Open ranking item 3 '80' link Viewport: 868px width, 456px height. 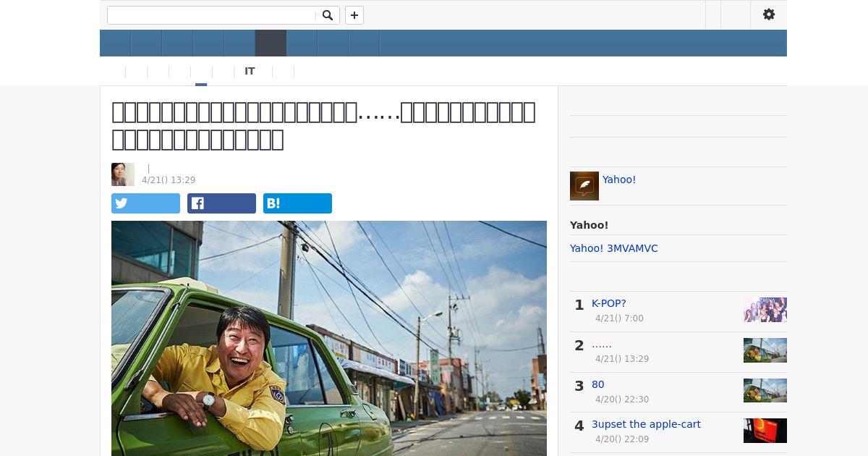tap(598, 384)
